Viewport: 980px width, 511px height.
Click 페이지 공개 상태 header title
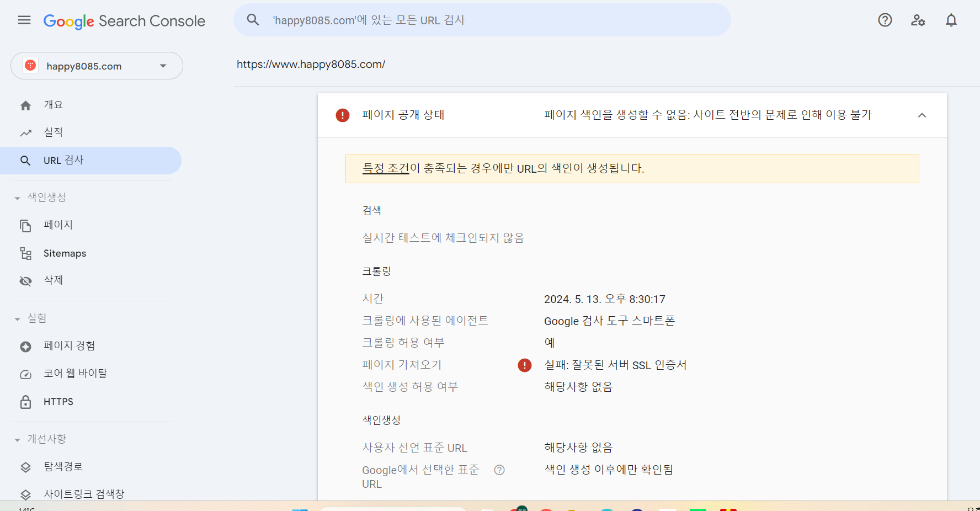click(x=403, y=115)
